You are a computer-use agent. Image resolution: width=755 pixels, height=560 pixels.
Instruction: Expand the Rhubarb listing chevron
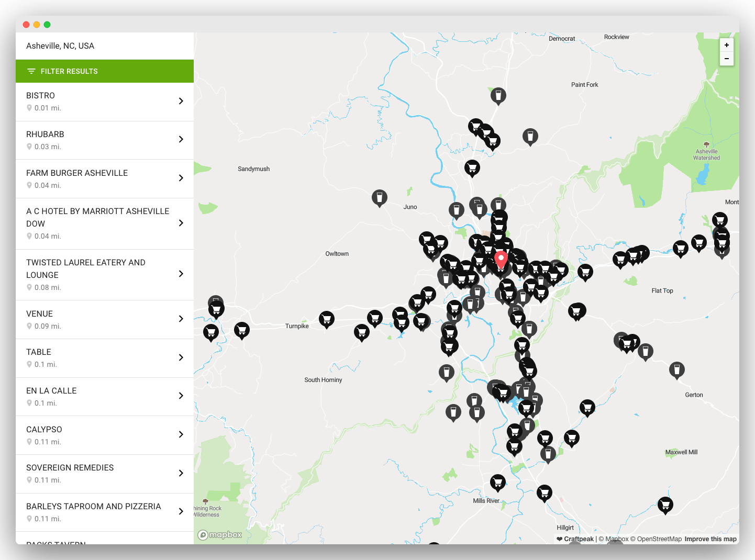click(181, 139)
